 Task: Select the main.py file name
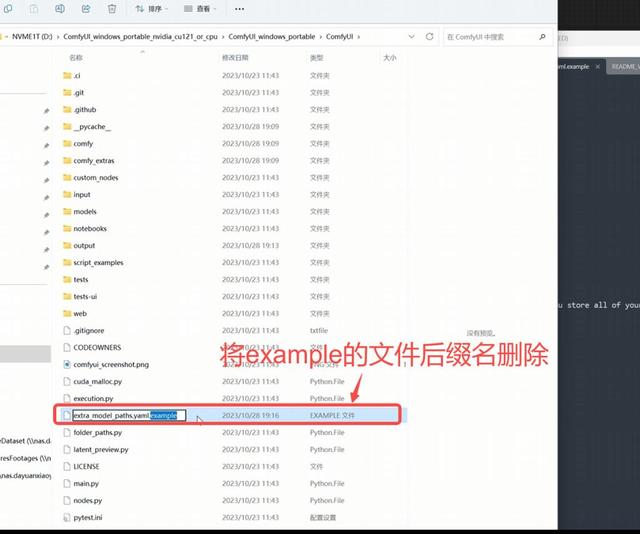[86, 483]
